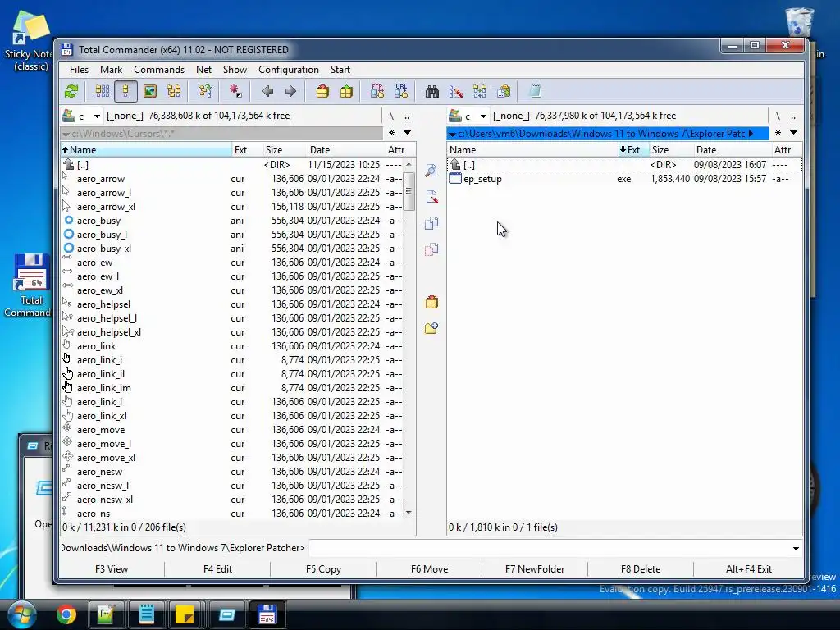Click the New Folder icon in the middle bar
Viewport: 840px width, 630px height.
point(431,328)
